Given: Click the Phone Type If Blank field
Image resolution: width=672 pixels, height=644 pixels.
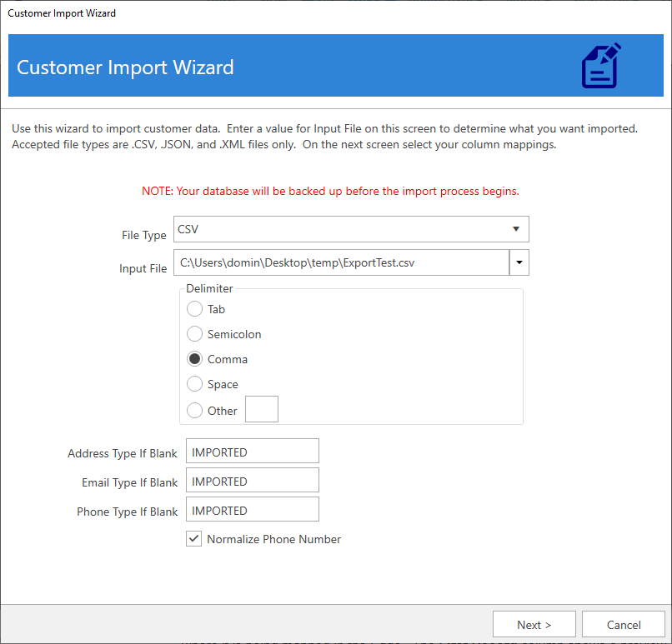Looking at the screenshot, I should pyautogui.click(x=252, y=510).
